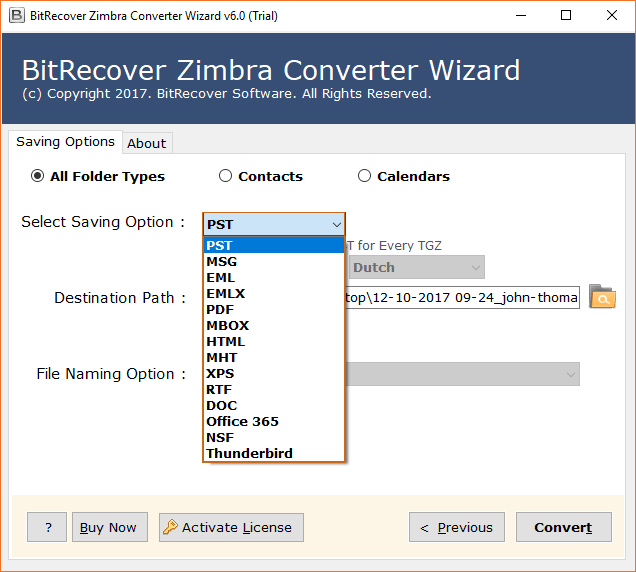The height and width of the screenshot is (572, 636).
Task: Select Thunderbird as saving option
Action: click(274, 454)
